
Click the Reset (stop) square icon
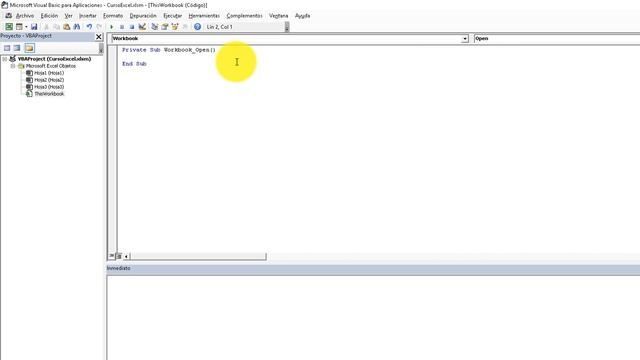click(x=131, y=27)
